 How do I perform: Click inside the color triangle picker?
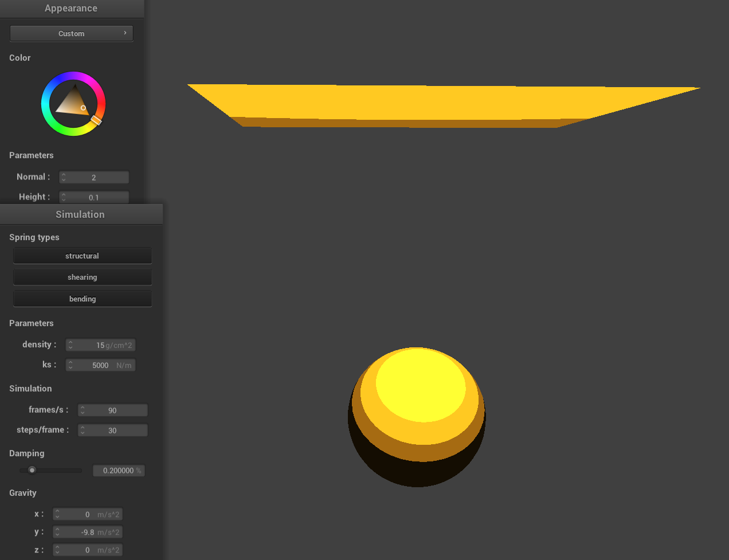[x=73, y=102]
